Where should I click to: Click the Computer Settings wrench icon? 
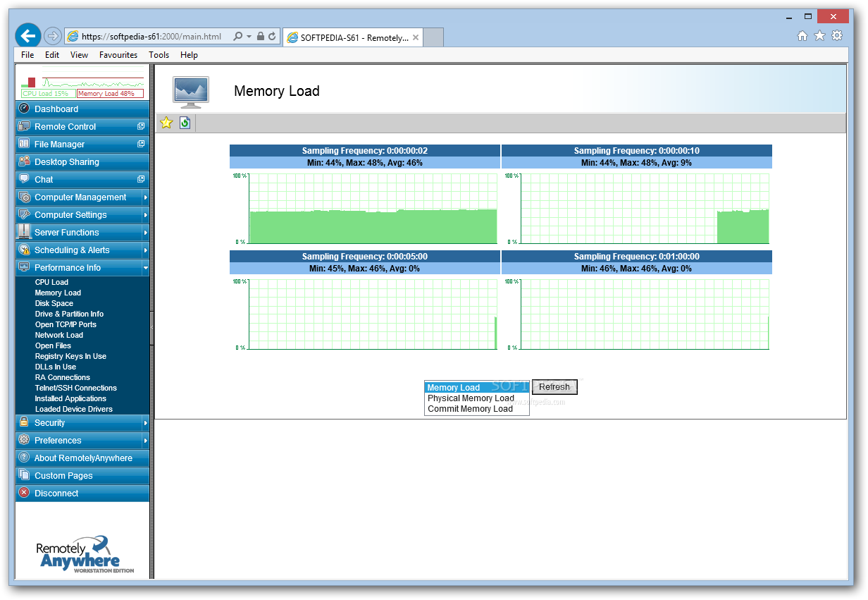click(25, 214)
